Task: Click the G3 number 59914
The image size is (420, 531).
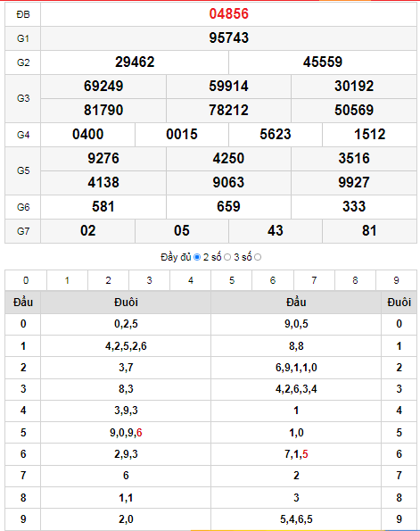Action: (x=228, y=86)
